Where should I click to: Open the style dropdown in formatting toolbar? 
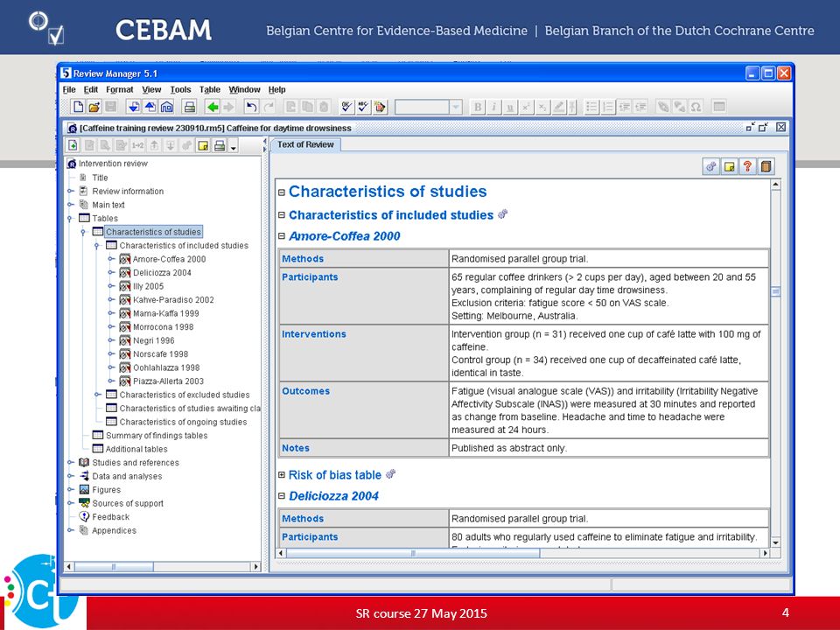(x=455, y=107)
